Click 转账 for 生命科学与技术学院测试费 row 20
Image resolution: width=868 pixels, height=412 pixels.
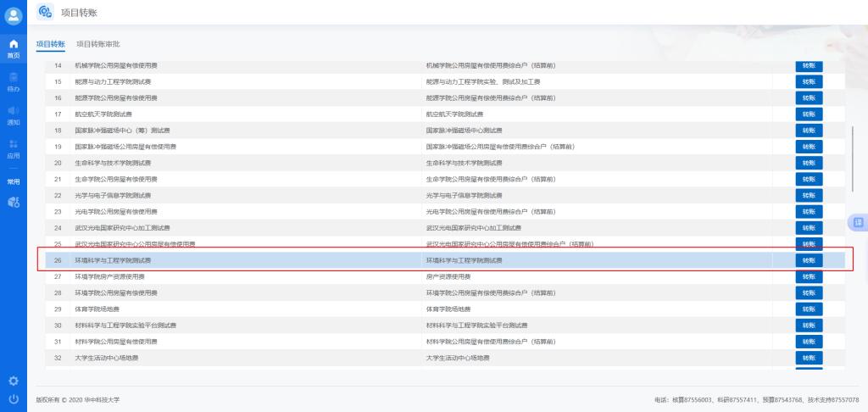coord(809,163)
